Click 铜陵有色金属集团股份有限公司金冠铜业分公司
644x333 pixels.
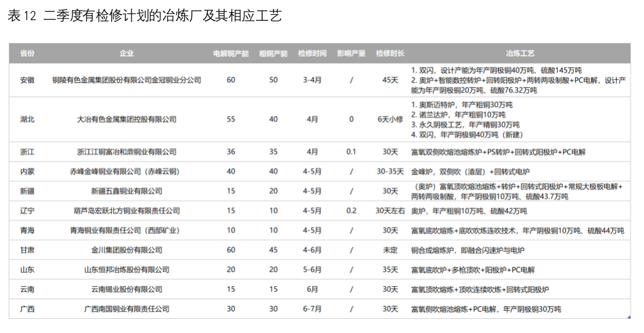tap(127, 80)
